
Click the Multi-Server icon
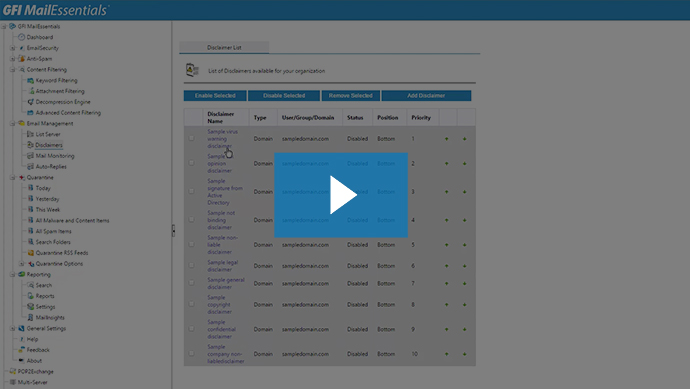pos(12,382)
